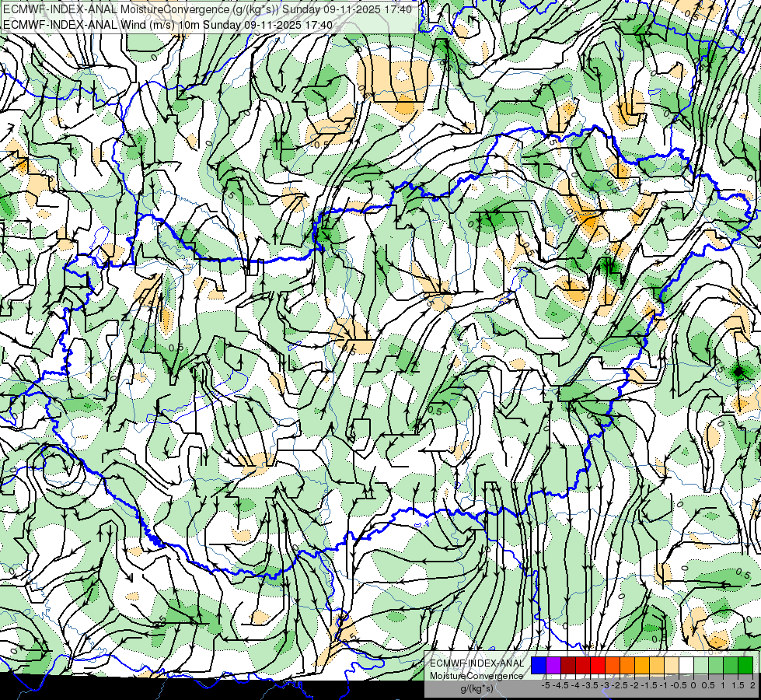Click the purple legend color swatch
Image resolution: width=761 pixels, height=700 pixels.
553,665
